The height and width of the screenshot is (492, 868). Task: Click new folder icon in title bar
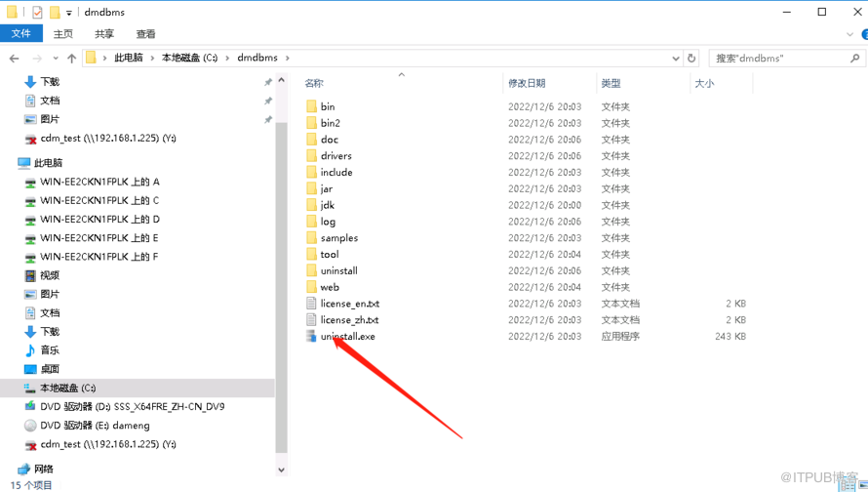55,12
